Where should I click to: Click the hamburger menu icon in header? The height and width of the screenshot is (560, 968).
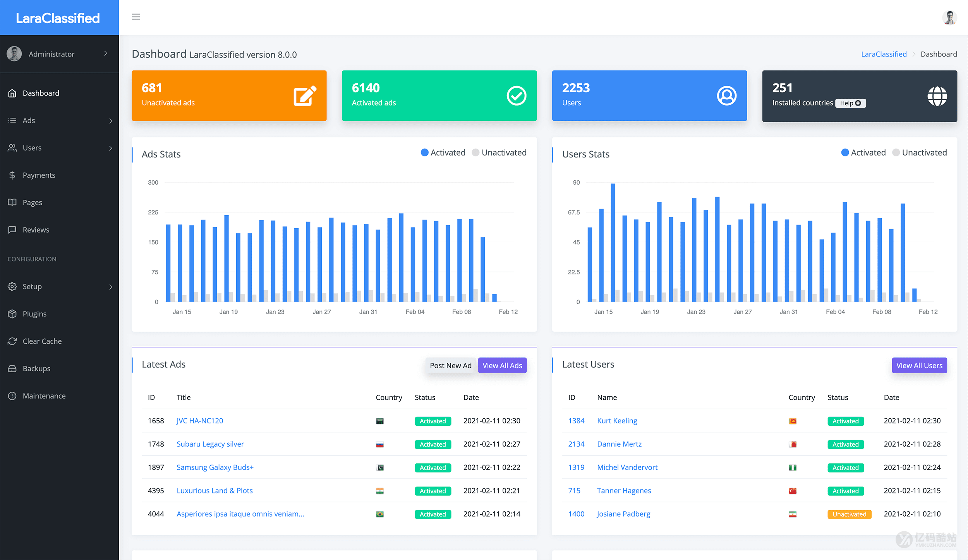[136, 17]
